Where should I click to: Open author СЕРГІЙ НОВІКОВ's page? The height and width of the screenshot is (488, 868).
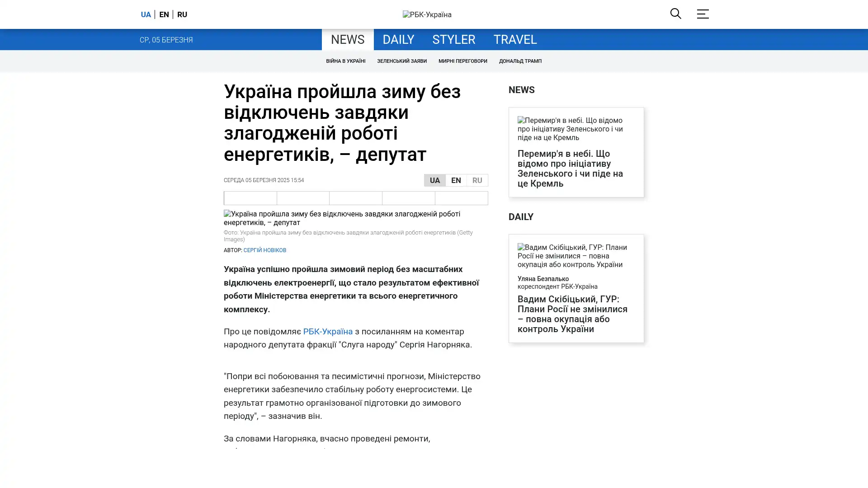click(264, 250)
